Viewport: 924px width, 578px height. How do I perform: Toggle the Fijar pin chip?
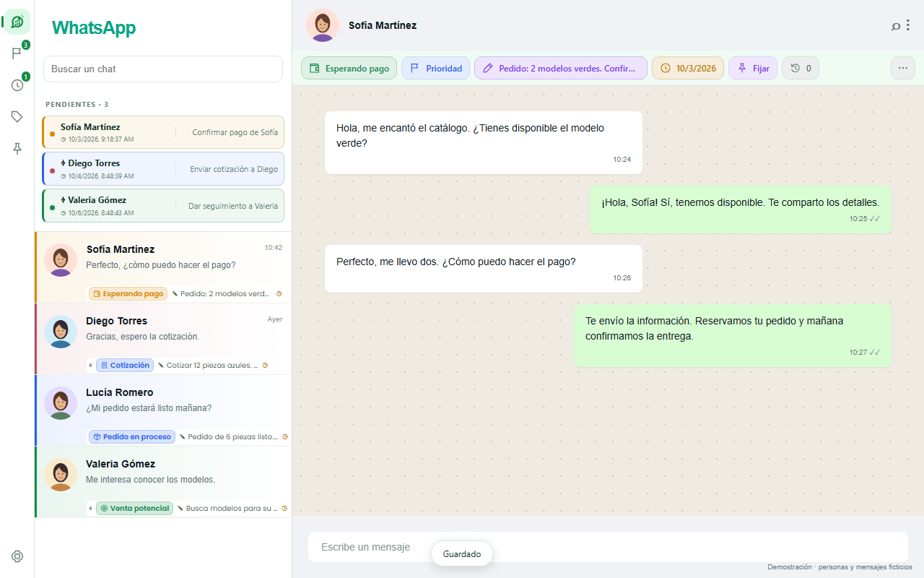click(x=753, y=68)
